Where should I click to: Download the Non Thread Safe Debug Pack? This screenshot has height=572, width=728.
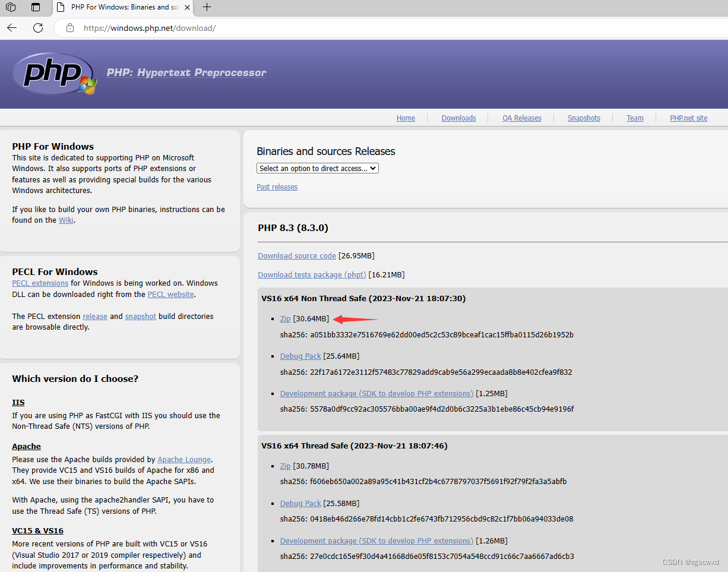(300, 356)
